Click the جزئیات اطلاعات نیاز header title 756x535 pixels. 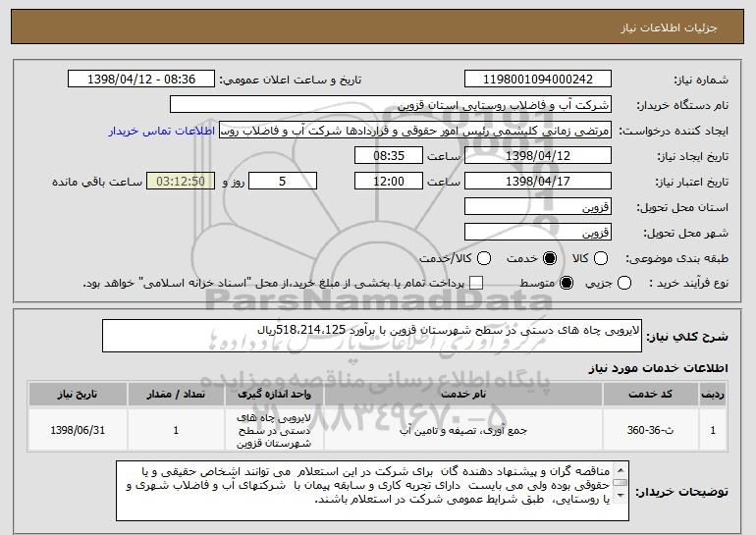coord(669,27)
